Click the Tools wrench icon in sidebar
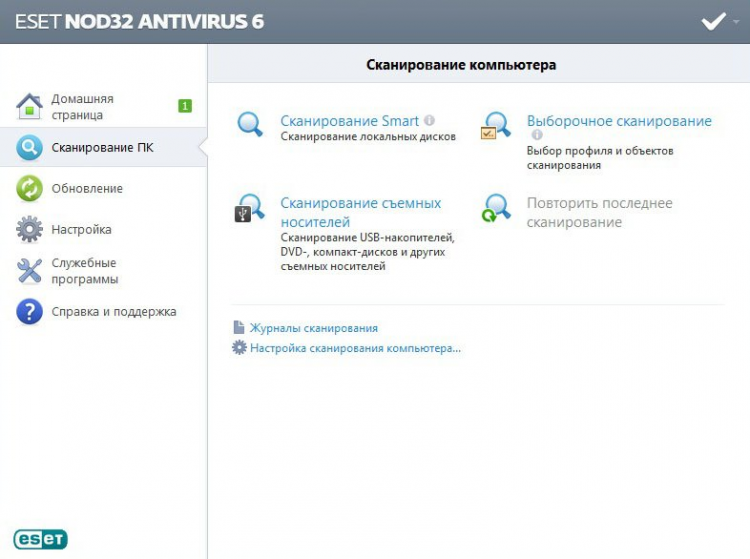The height and width of the screenshot is (559, 750). 29,271
